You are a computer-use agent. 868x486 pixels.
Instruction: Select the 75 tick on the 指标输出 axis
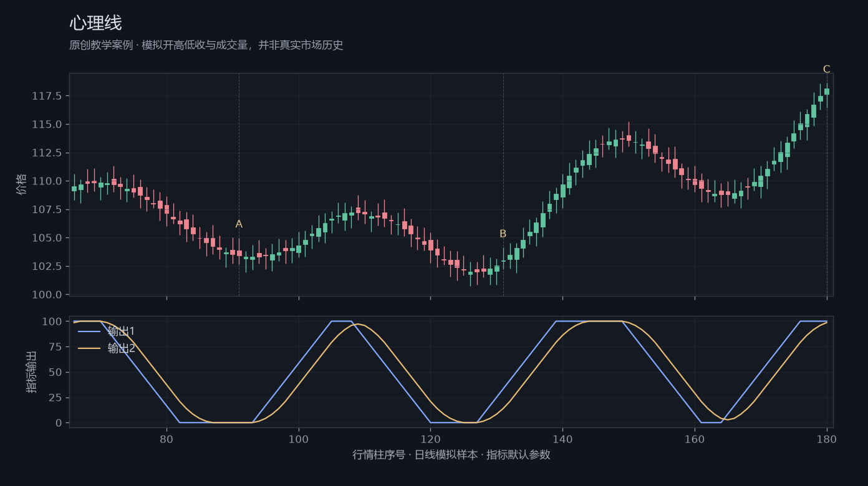point(55,347)
